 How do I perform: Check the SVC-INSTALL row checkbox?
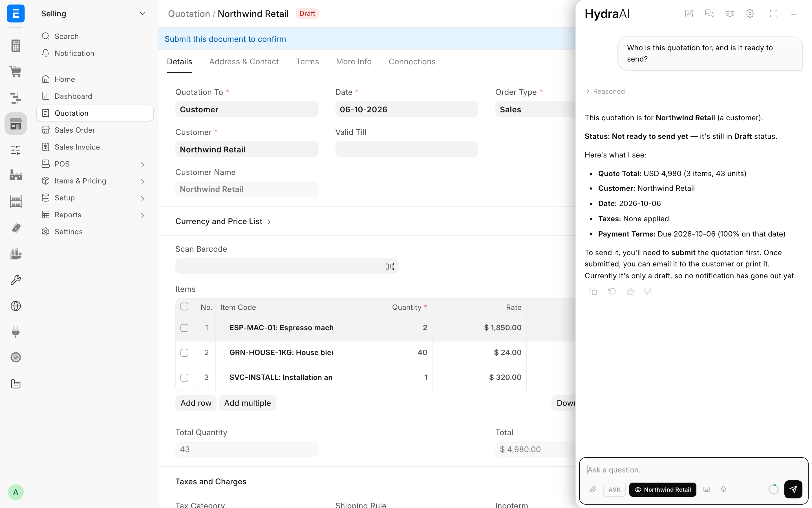point(184,378)
